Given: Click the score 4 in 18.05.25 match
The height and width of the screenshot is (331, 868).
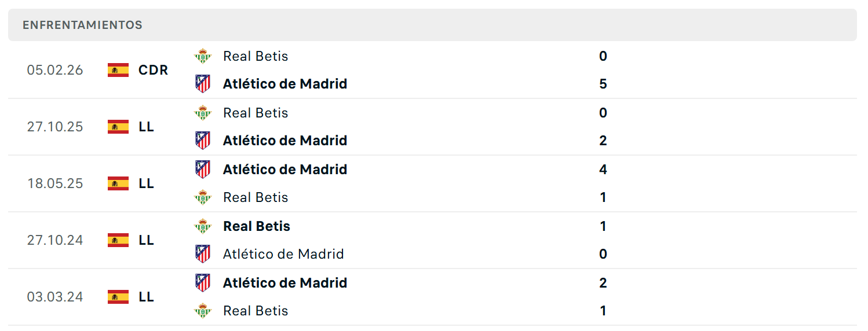Looking at the screenshot, I should pyautogui.click(x=603, y=170).
